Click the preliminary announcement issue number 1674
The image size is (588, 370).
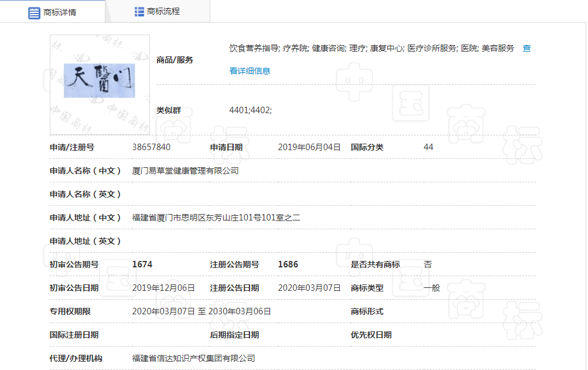[x=142, y=264]
